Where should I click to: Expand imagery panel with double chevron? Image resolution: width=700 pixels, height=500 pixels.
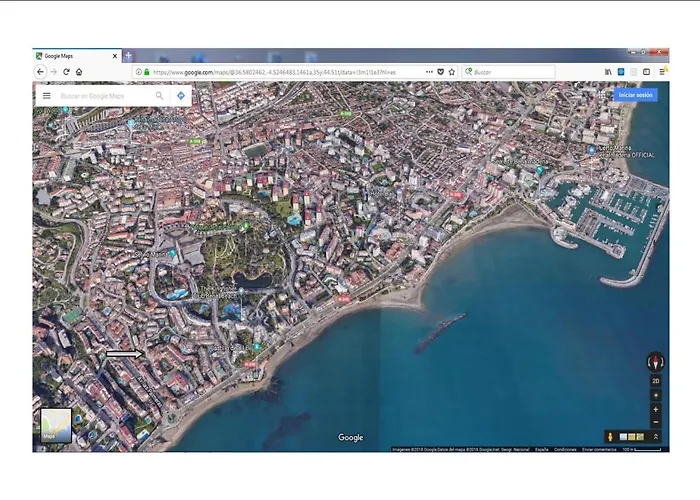(x=656, y=437)
